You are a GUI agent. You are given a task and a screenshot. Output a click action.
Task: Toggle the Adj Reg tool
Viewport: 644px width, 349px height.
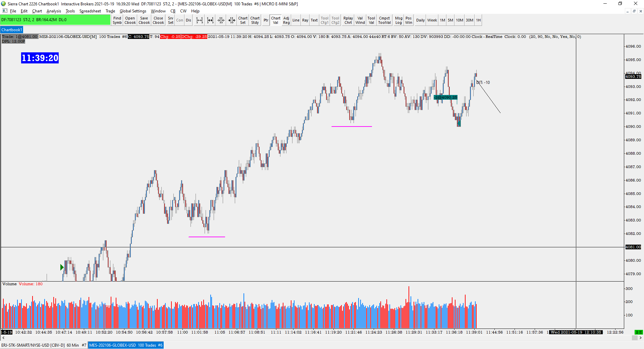[286, 20]
